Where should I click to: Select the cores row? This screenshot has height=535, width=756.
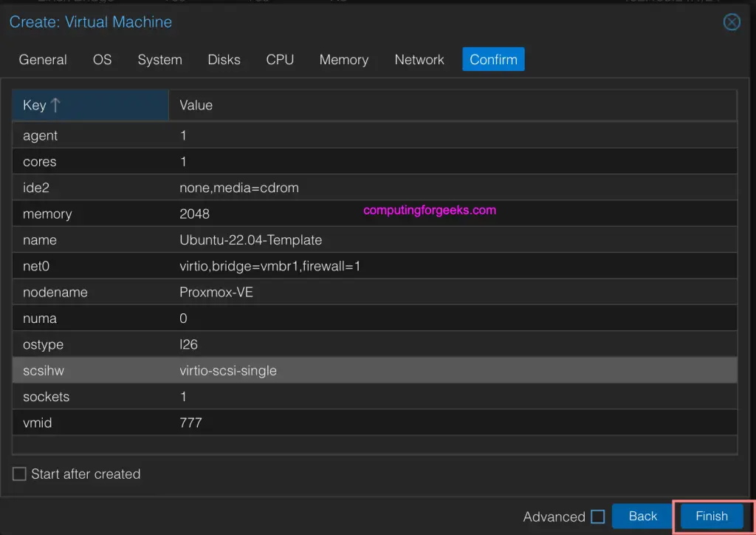[x=374, y=161]
